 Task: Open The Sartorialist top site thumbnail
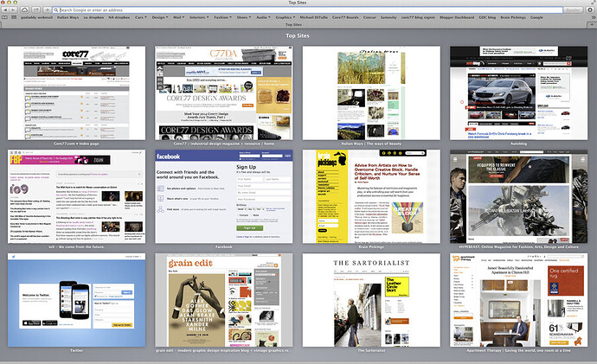(371, 300)
